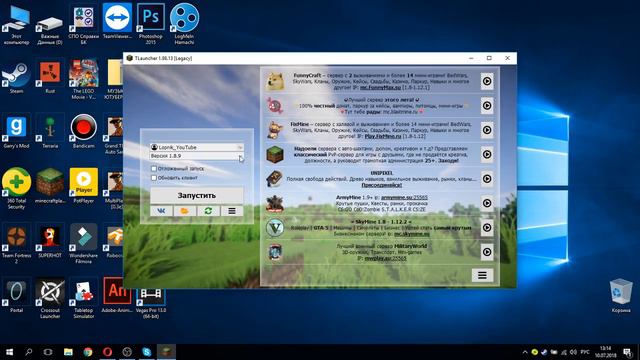Open the server list hamburger menu
This screenshot has width=640, height=360.
[482, 276]
